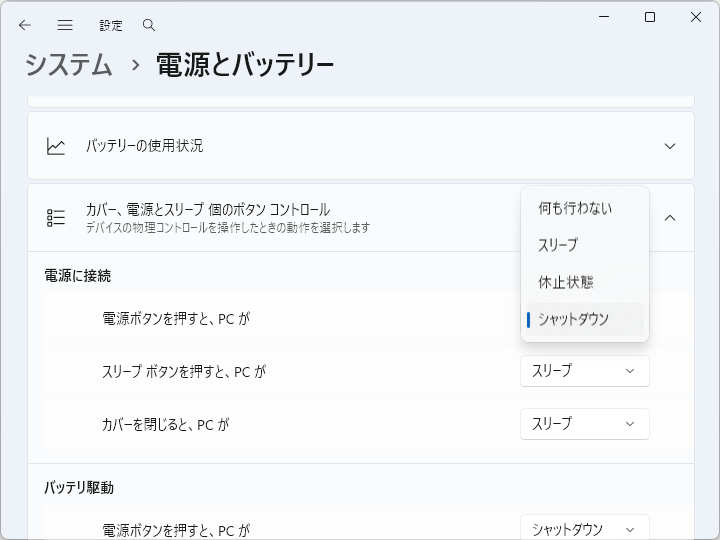The width and height of the screenshot is (720, 540).
Task: Minimize the 設定 window
Action: [x=604, y=17]
